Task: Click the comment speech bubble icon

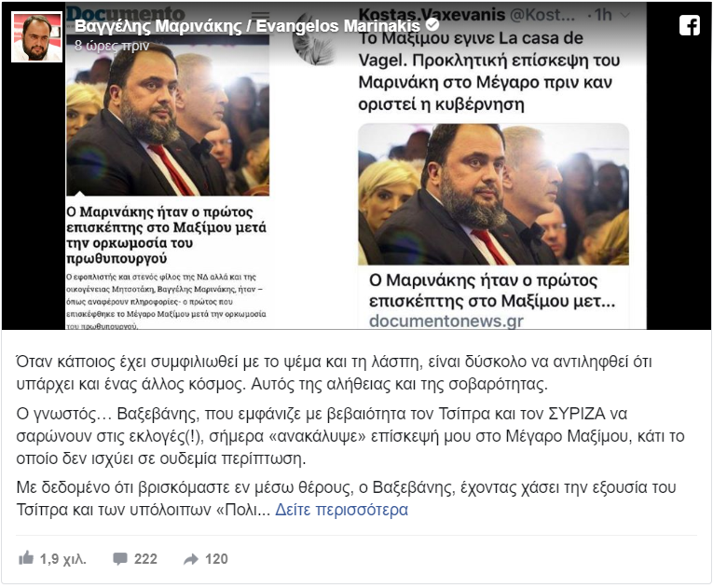Action: pos(120,558)
